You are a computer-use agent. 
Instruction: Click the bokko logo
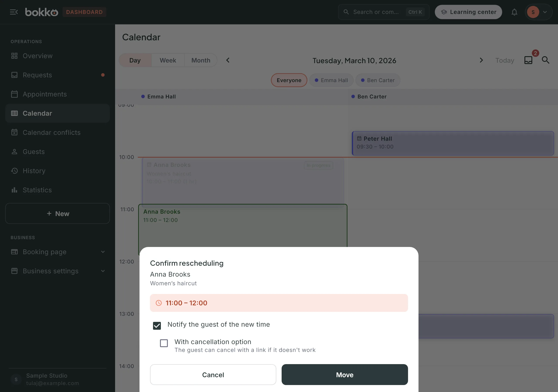pos(42,12)
